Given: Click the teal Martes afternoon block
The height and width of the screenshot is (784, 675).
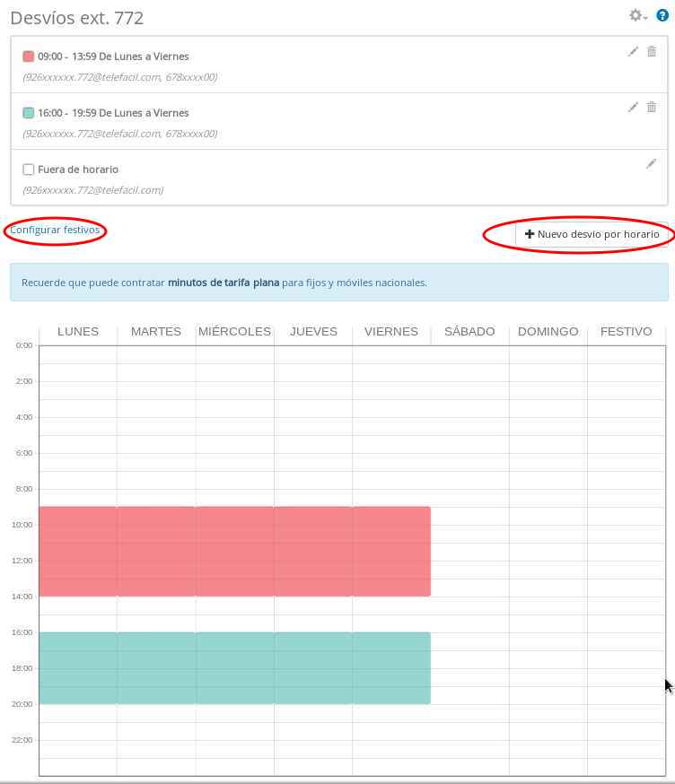Looking at the screenshot, I should 156,667.
